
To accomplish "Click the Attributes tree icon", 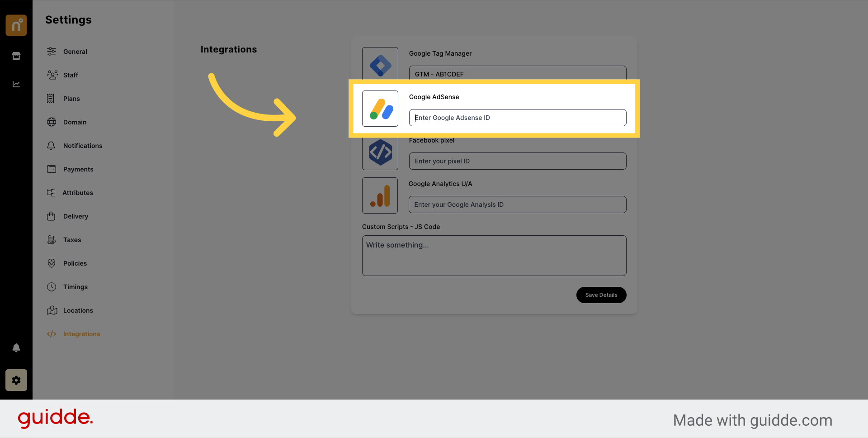I will coord(51,193).
